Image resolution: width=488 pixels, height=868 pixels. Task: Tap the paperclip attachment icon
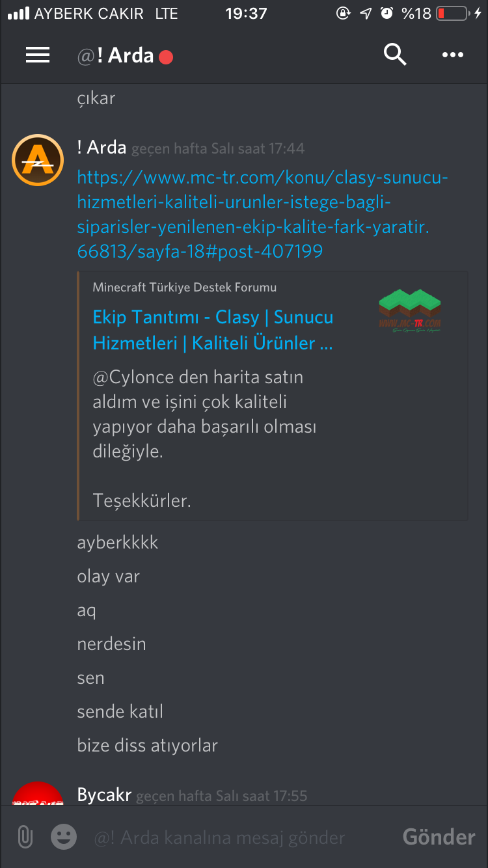tap(25, 837)
